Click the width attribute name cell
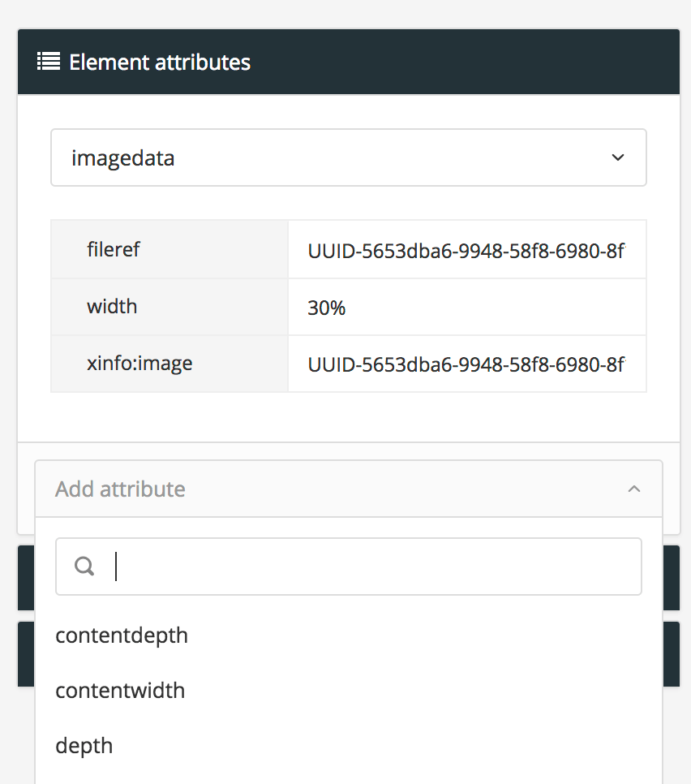The height and width of the screenshot is (784, 691). click(169, 307)
